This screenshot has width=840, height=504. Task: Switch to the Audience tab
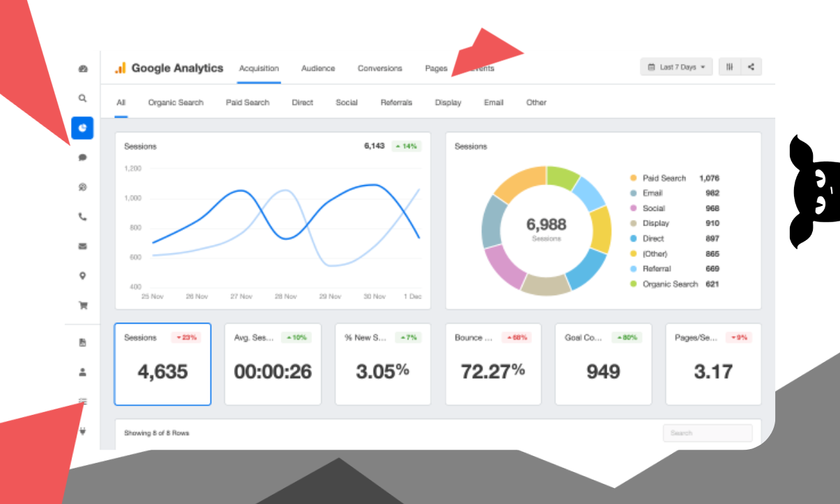coord(318,68)
